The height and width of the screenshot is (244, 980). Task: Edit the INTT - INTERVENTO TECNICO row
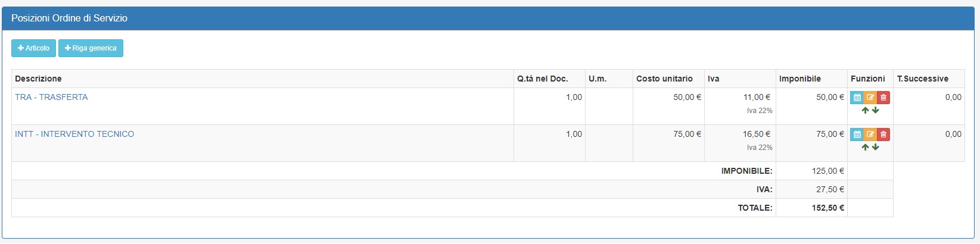tap(870, 134)
